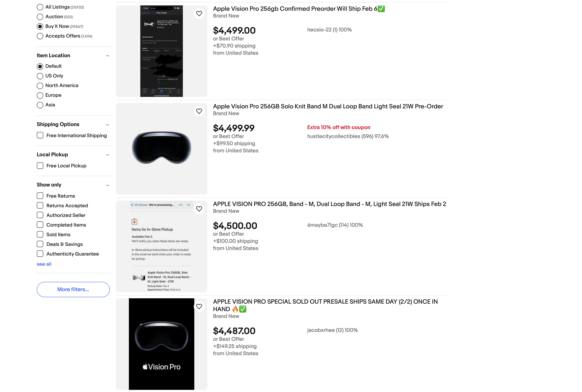Collapse the Local Pickup section

(x=107, y=155)
